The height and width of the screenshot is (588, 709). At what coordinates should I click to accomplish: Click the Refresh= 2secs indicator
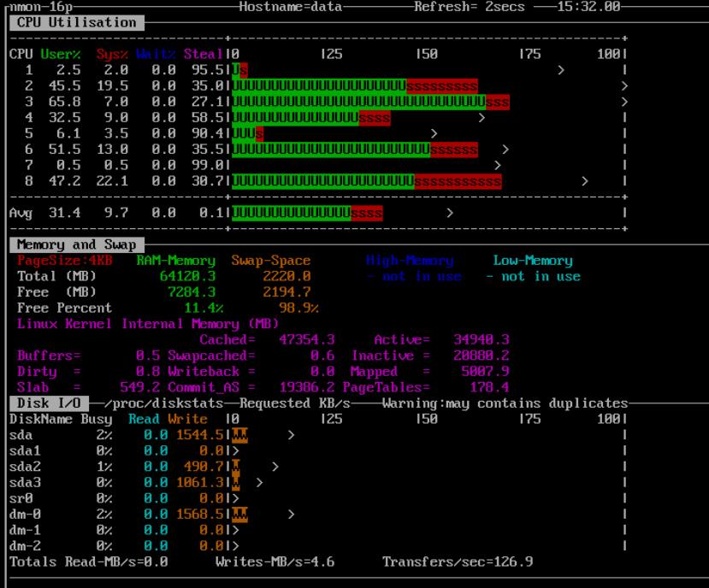point(470,7)
